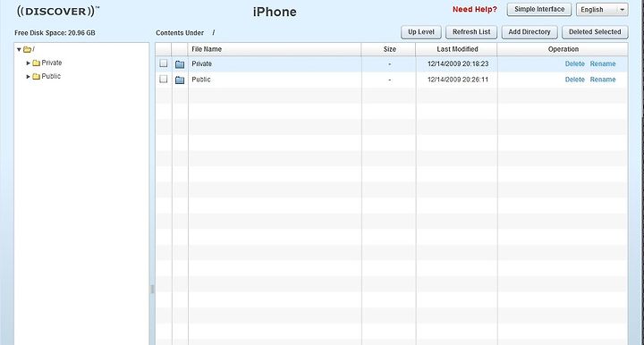Rename the Private folder
644x345 pixels.
coord(603,64)
